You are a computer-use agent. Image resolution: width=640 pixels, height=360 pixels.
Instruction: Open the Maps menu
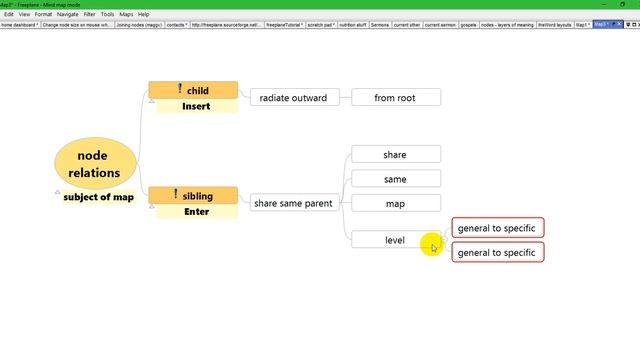click(x=126, y=14)
